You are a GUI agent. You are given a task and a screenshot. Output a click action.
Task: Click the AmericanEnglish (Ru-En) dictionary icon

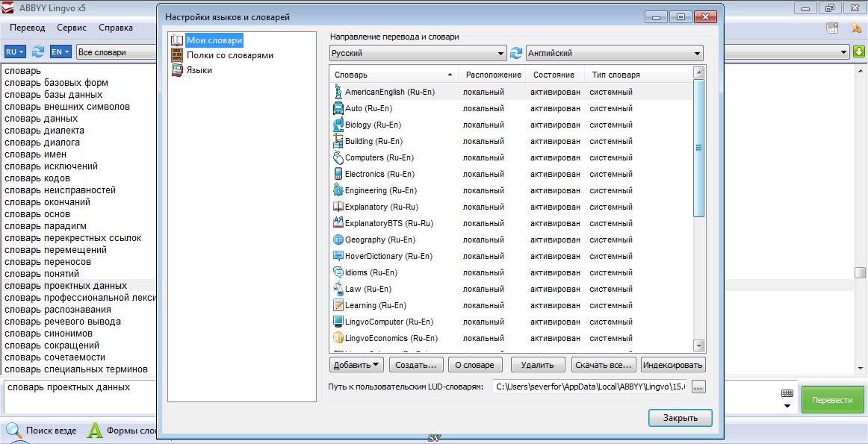pos(338,92)
